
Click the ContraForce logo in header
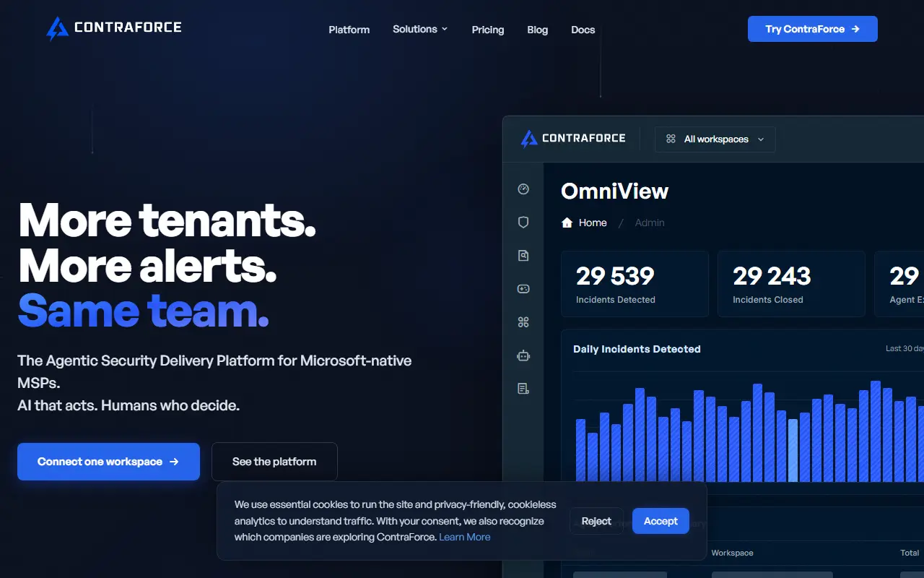coord(113,28)
